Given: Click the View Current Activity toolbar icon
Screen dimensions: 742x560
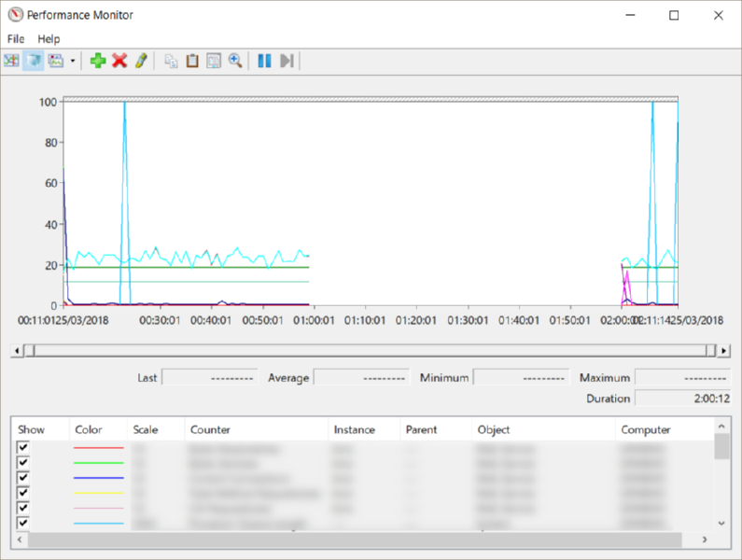Looking at the screenshot, I should click(x=11, y=61).
